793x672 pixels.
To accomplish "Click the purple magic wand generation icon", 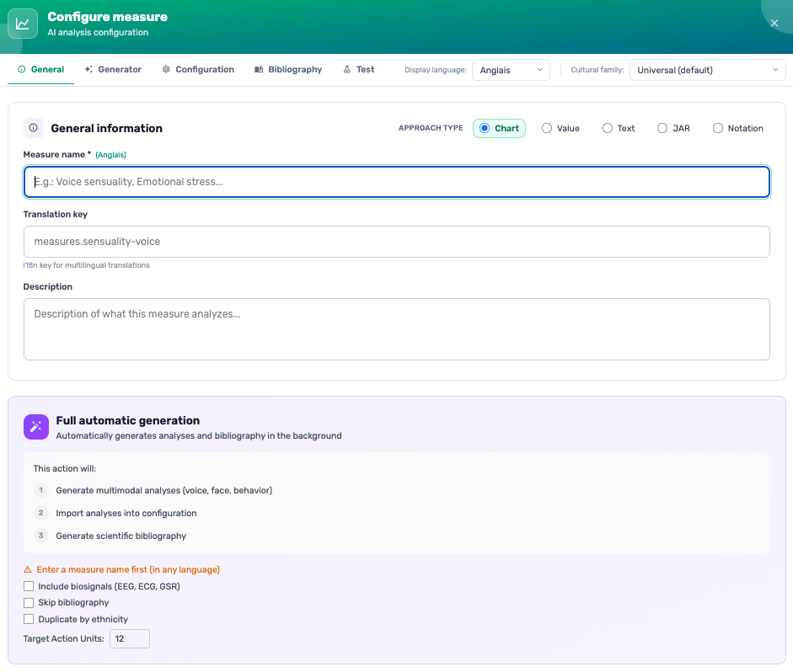I will click(35, 427).
